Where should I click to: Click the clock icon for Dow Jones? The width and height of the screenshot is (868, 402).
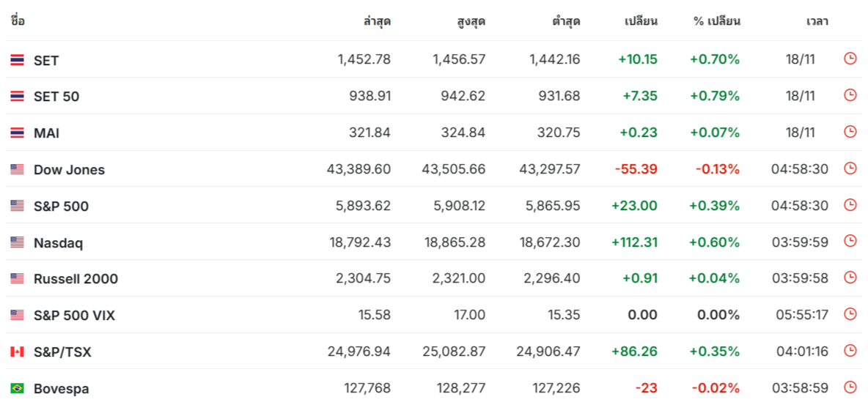[850, 168]
